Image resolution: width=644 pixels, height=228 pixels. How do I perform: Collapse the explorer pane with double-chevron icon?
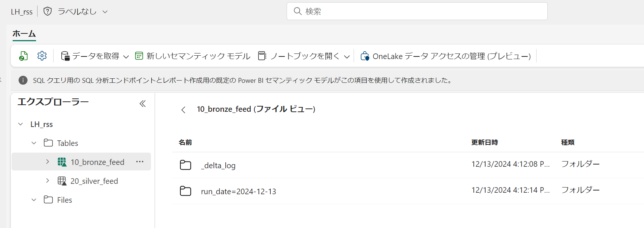(x=142, y=104)
